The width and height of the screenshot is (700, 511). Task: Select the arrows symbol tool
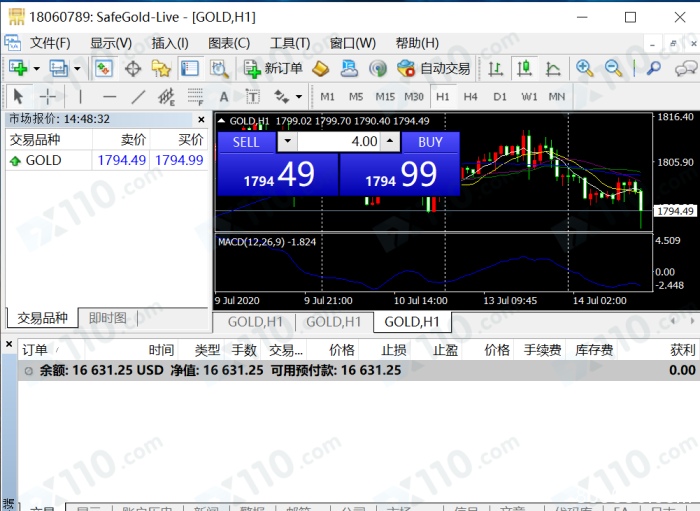(281, 96)
